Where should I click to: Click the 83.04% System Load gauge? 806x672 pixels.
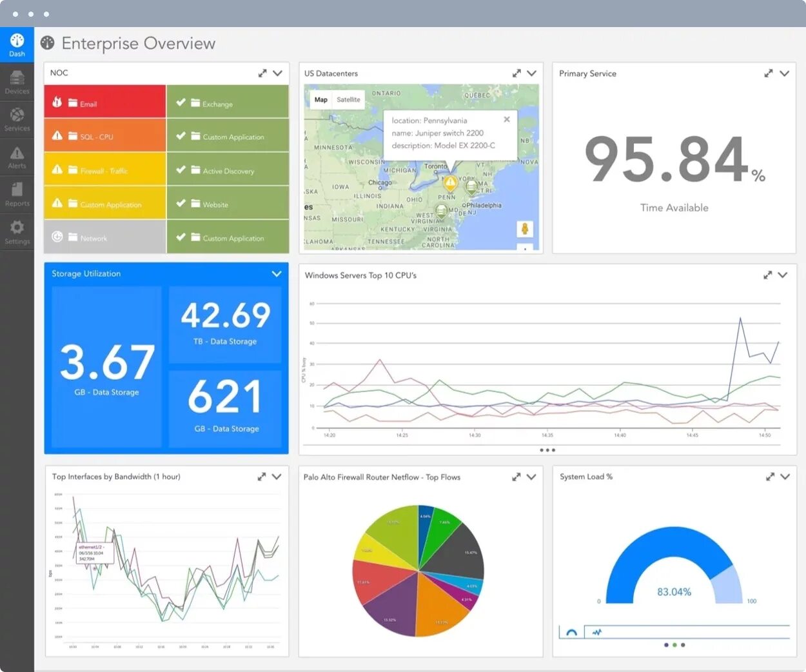pyautogui.click(x=674, y=566)
